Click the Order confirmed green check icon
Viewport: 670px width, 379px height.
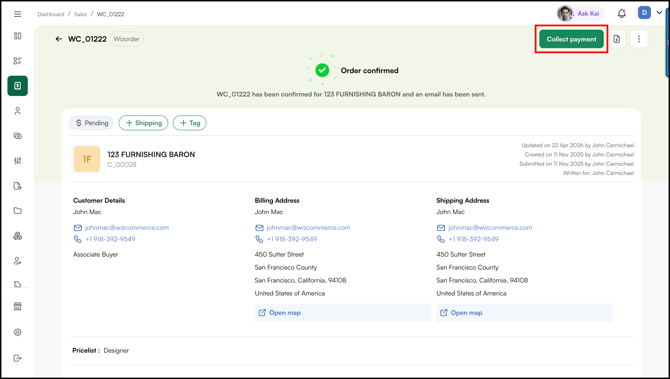pyautogui.click(x=322, y=70)
